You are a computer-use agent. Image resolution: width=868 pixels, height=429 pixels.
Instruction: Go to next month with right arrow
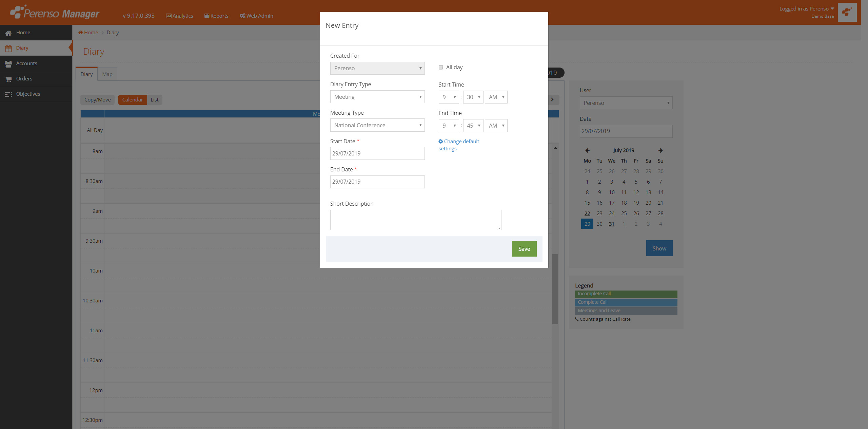660,150
